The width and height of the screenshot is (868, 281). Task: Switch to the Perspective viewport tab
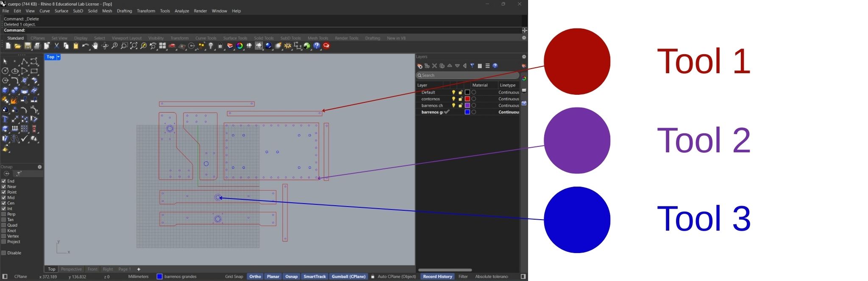pos(71,269)
